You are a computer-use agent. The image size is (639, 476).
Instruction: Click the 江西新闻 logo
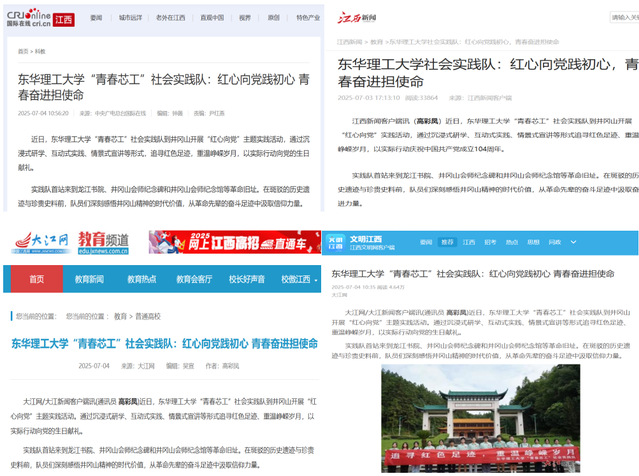pos(357,18)
